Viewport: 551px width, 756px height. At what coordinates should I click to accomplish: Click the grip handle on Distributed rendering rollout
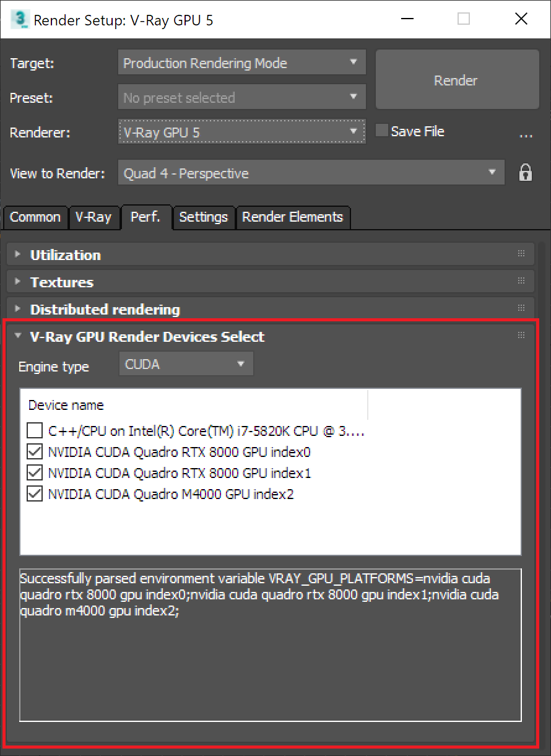[x=520, y=308]
